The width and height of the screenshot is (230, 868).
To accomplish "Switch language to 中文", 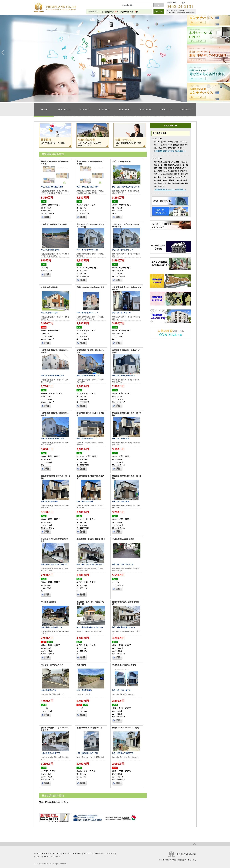I will point(183,3).
